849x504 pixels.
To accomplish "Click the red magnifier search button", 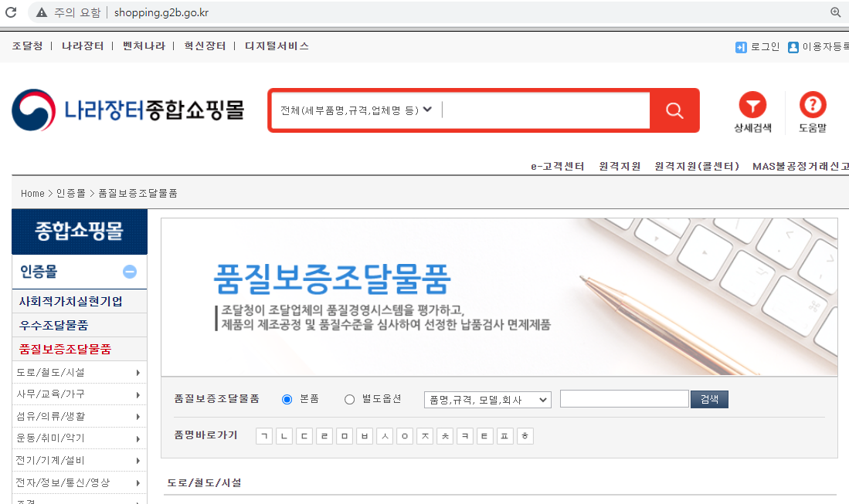I will (674, 110).
